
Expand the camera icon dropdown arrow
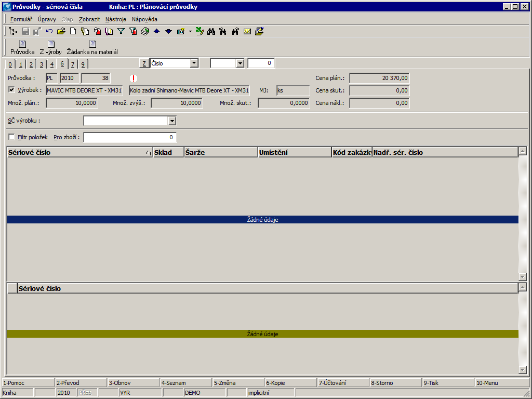pyautogui.click(x=190, y=31)
